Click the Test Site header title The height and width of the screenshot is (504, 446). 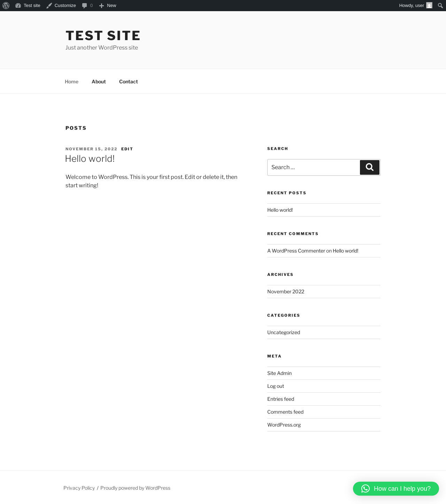tap(103, 36)
